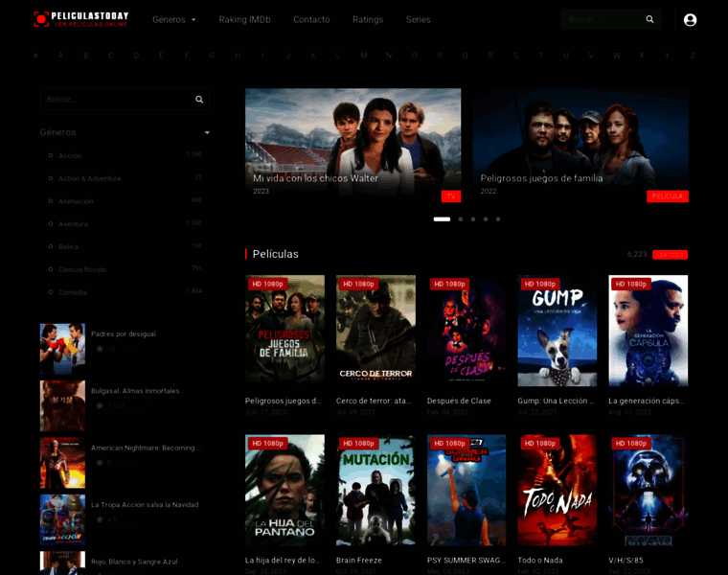Open the Todo o Nada movie poster
The width and height of the screenshot is (728, 575).
pos(557,491)
